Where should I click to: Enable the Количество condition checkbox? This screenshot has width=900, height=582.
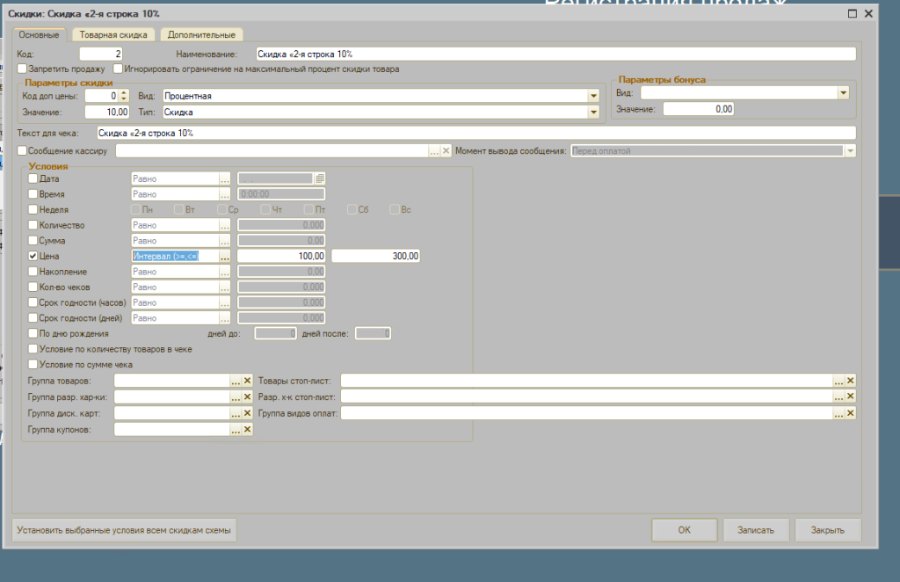pos(33,225)
